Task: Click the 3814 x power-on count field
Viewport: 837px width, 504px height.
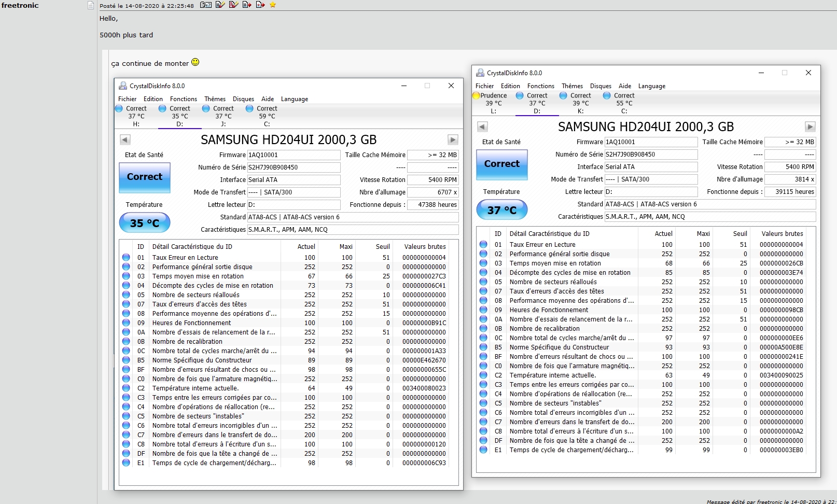Action: tap(790, 179)
